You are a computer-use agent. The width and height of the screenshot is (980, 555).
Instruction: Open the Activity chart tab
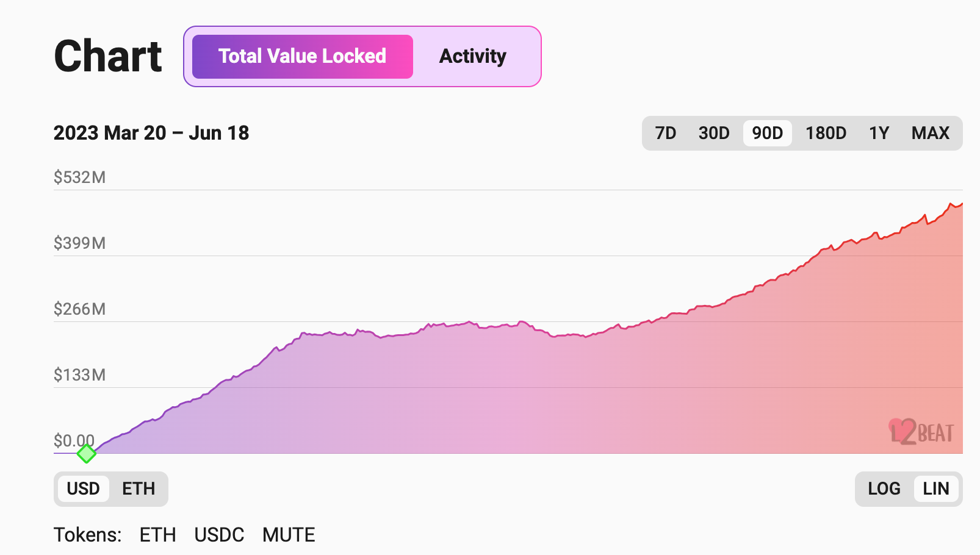[473, 57]
